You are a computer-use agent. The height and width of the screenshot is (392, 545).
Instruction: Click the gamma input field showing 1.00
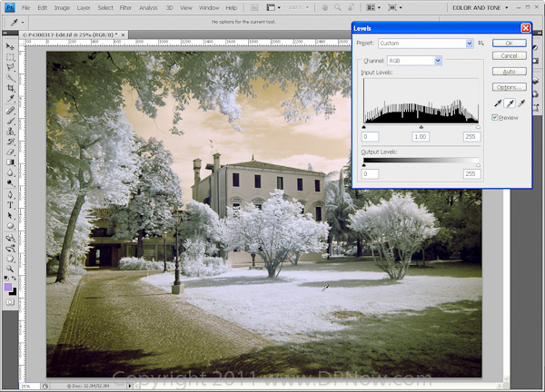421,136
